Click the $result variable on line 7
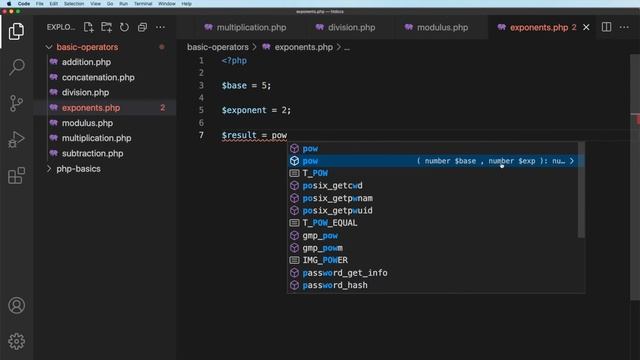 pos(239,135)
